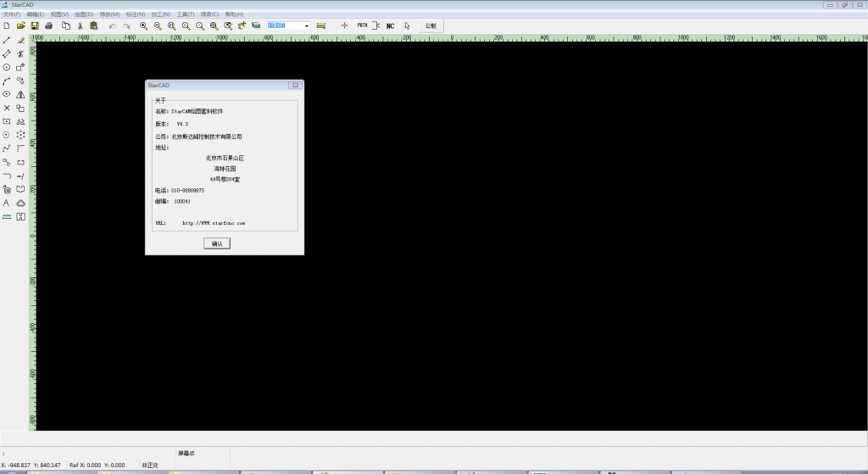Screen dimensions: 868x474
Task: Click the 确认 button in the About dialog
Action: (x=217, y=243)
